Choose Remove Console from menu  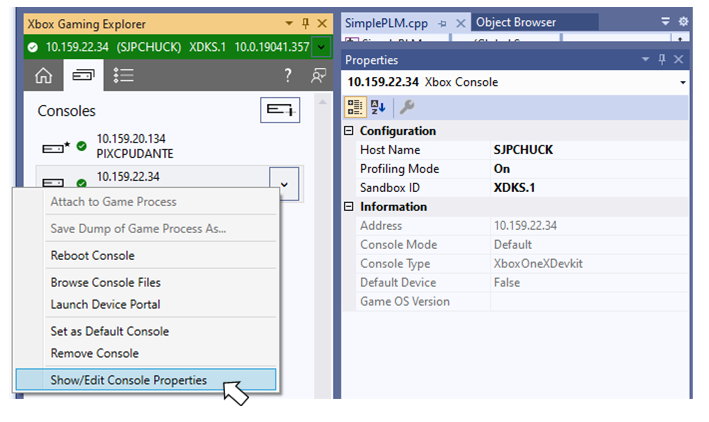point(95,353)
